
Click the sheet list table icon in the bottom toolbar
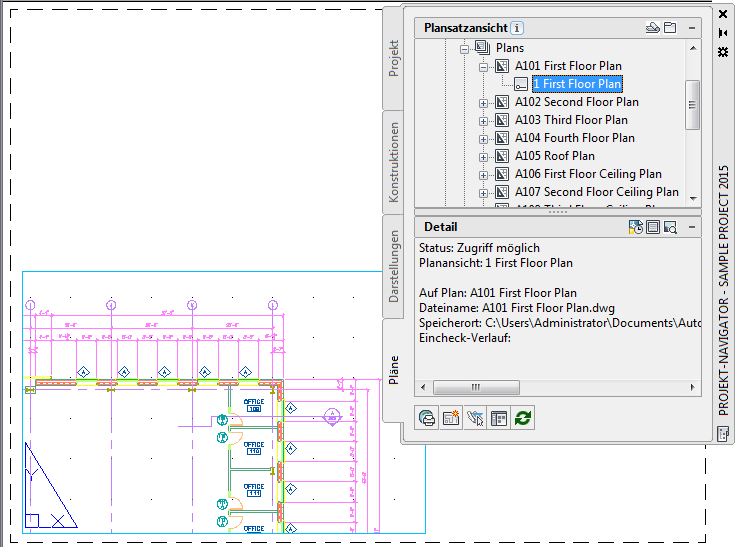[x=499, y=418]
